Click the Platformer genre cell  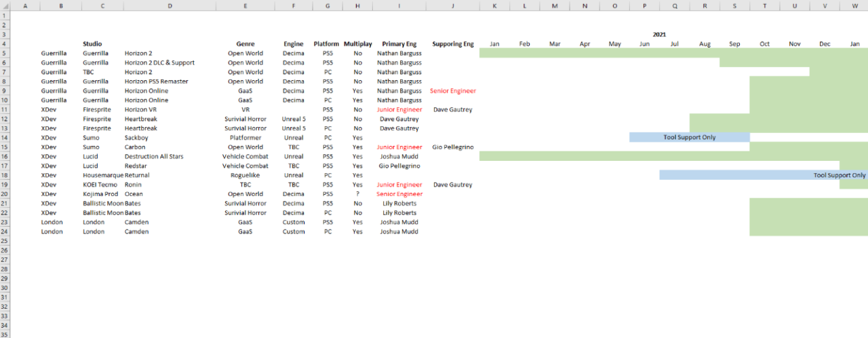coord(245,138)
